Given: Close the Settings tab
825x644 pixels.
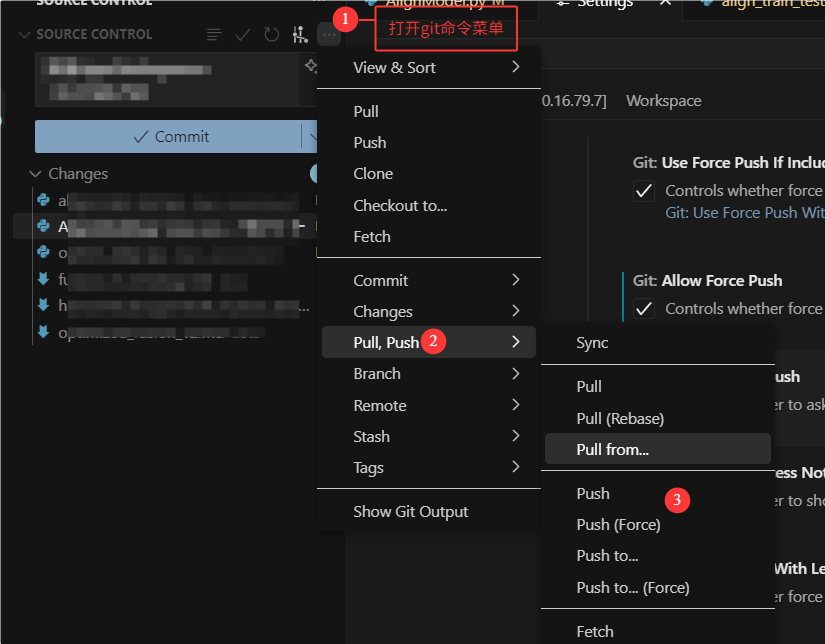Looking at the screenshot, I should [666, 3].
